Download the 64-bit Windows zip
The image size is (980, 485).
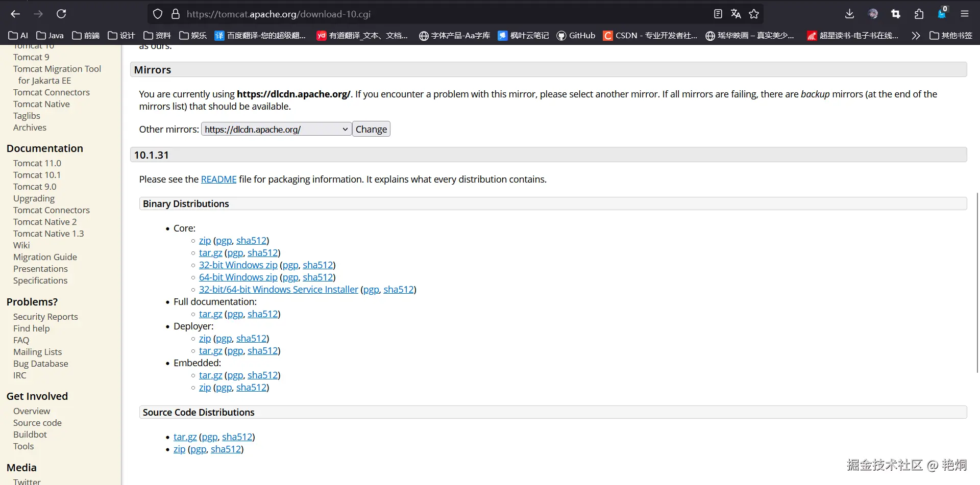pyautogui.click(x=238, y=277)
